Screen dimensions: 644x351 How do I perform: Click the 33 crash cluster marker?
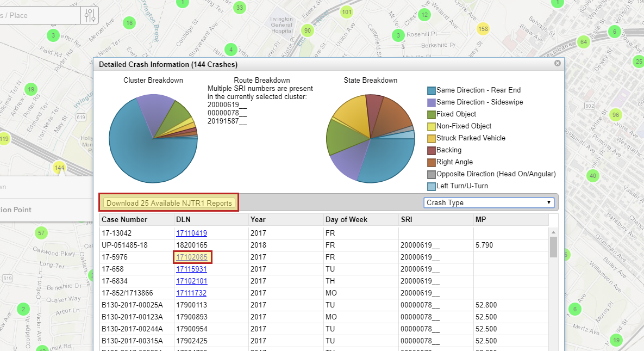[x=240, y=8]
